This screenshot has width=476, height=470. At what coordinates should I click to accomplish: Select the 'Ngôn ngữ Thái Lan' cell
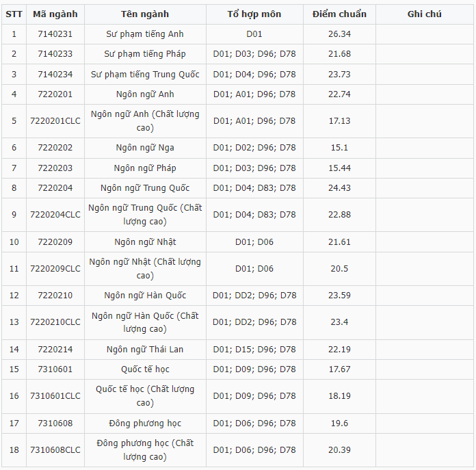tap(145, 350)
